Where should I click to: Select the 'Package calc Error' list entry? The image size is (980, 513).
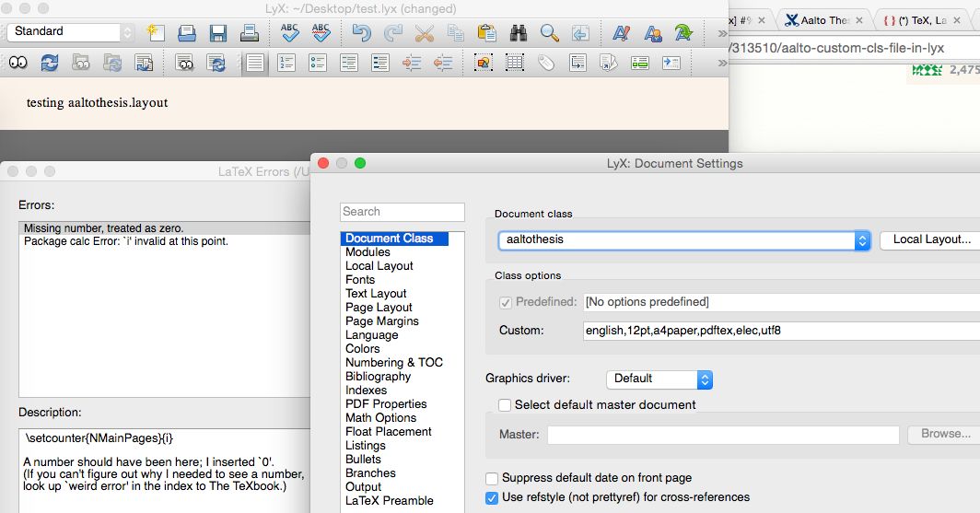(125, 241)
